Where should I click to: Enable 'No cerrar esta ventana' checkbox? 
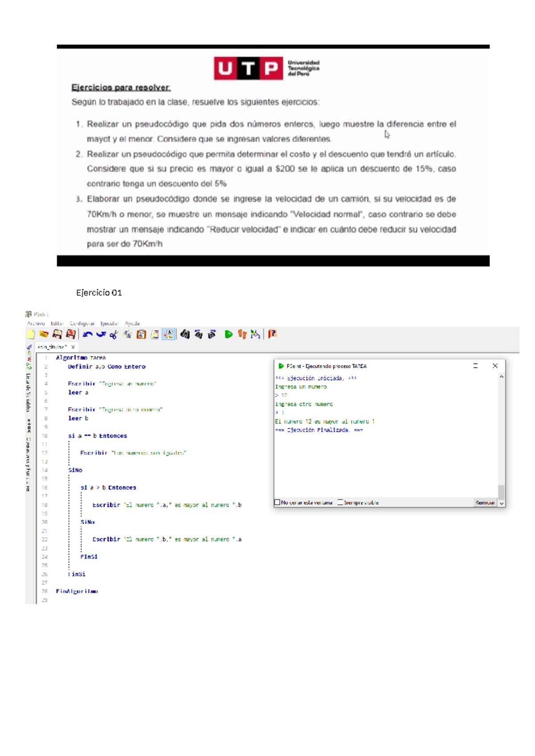(x=277, y=502)
